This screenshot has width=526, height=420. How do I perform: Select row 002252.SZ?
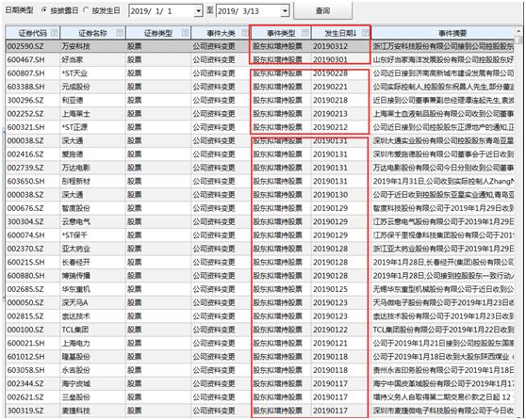260,114
